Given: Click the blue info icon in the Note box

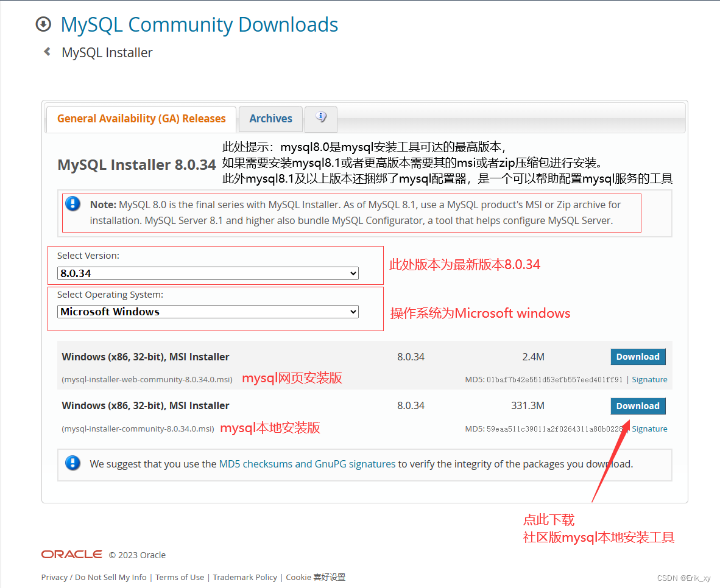Looking at the screenshot, I should (73, 204).
